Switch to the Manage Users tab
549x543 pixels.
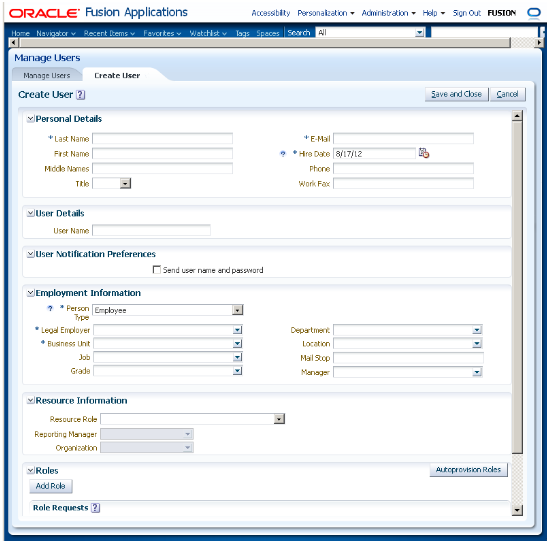pos(47,75)
